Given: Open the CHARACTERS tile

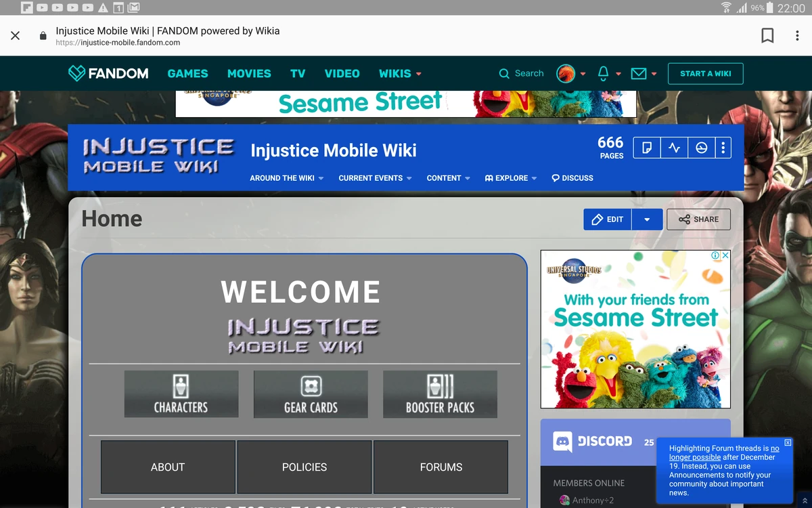Looking at the screenshot, I should click(x=181, y=394).
